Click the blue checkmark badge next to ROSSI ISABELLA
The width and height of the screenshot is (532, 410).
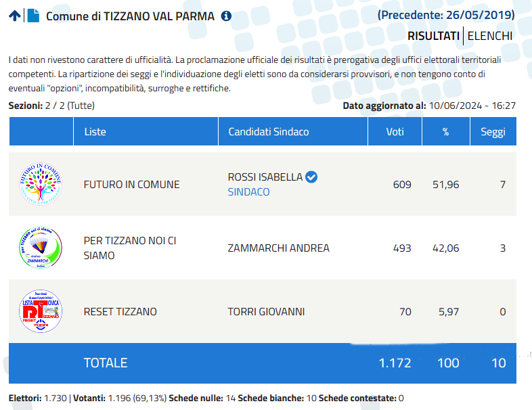pyautogui.click(x=311, y=177)
